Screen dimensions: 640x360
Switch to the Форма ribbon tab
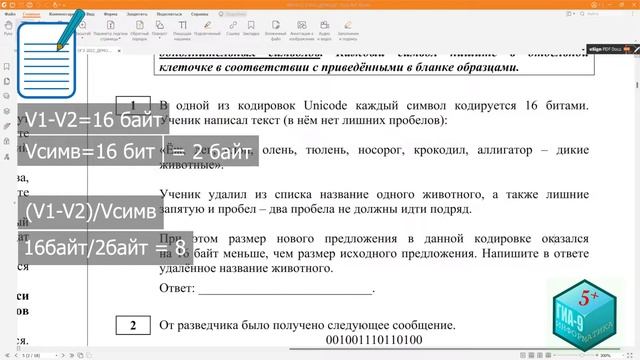pos(111,14)
